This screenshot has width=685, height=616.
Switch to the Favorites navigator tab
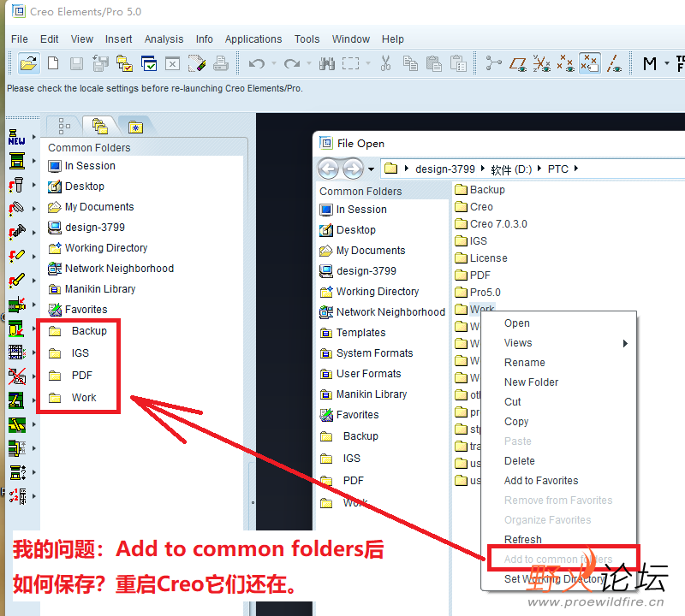coord(135,127)
